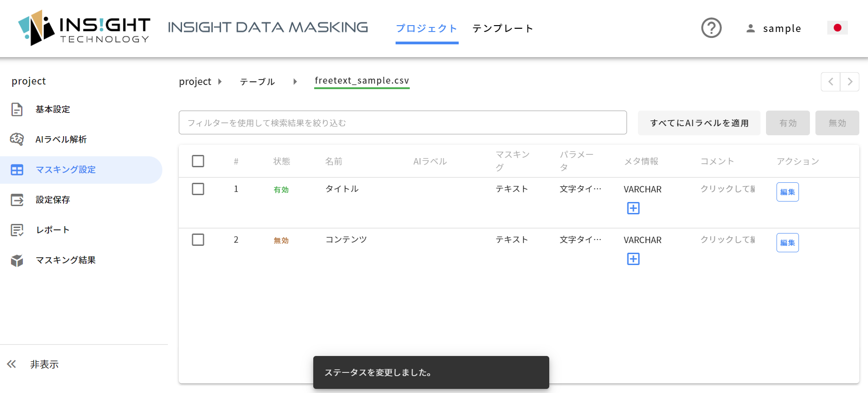Toggle the select-all header checkbox
Viewport: 868px width, 393px height.
click(198, 161)
